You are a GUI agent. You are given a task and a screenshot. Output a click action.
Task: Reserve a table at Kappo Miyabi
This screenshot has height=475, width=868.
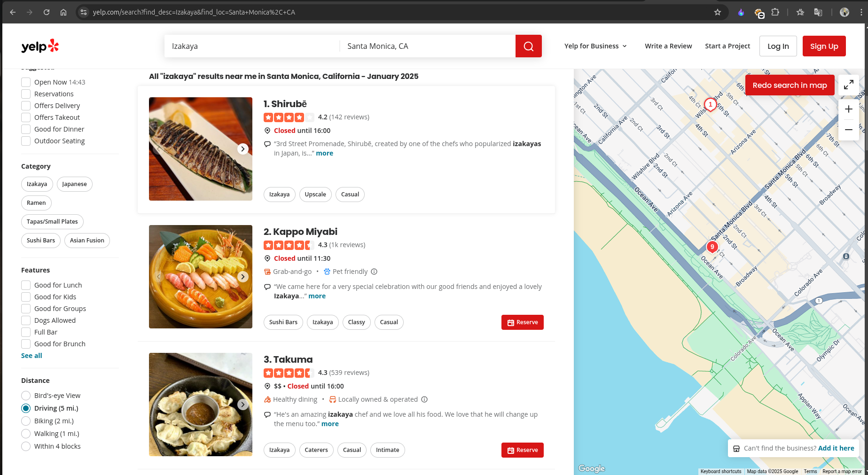point(523,322)
